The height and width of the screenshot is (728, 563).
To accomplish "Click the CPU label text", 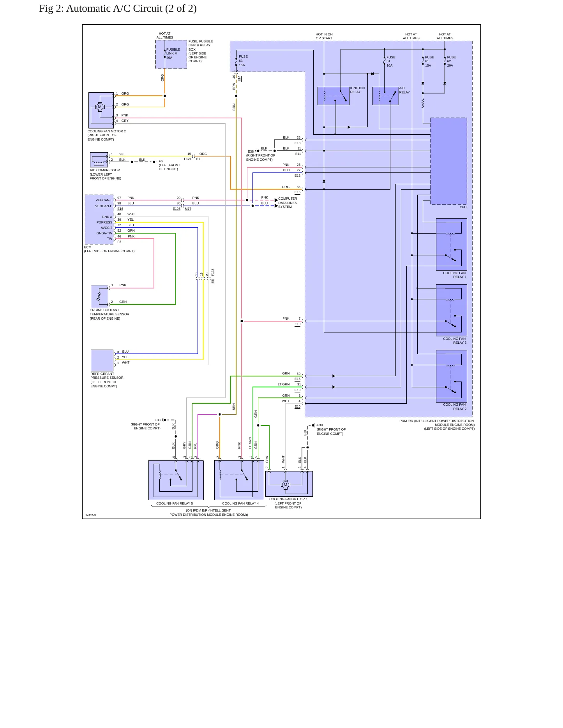I will [463, 207].
